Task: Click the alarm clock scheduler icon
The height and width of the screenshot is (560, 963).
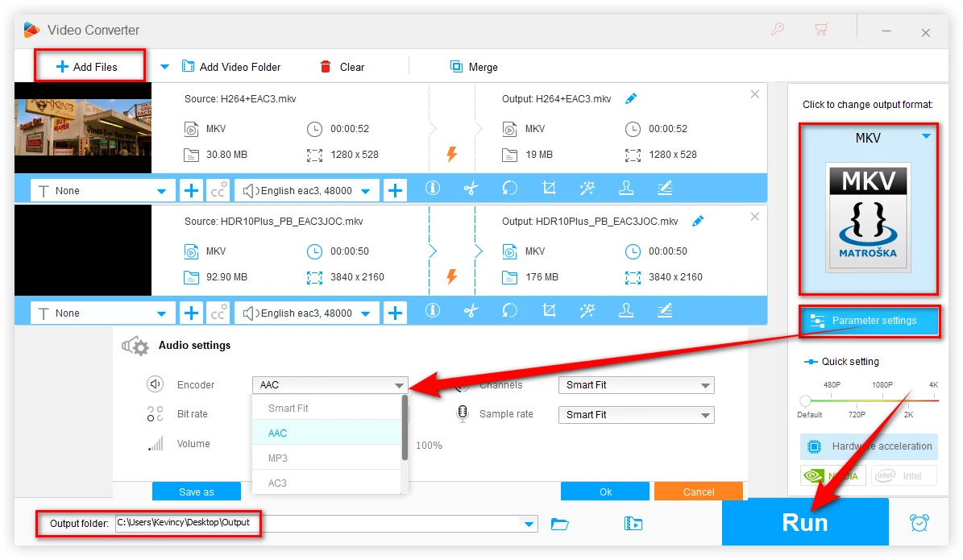Action: (x=919, y=523)
